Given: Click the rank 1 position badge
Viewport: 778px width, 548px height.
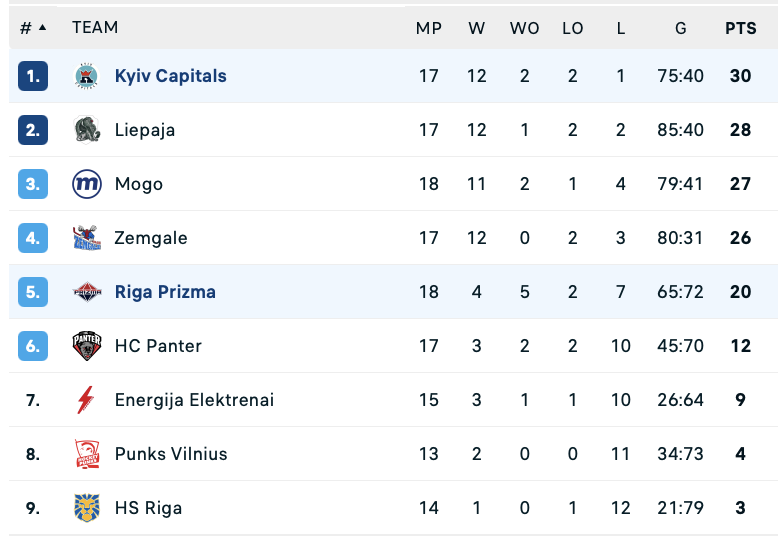Looking at the screenshot, I should 33,76.
